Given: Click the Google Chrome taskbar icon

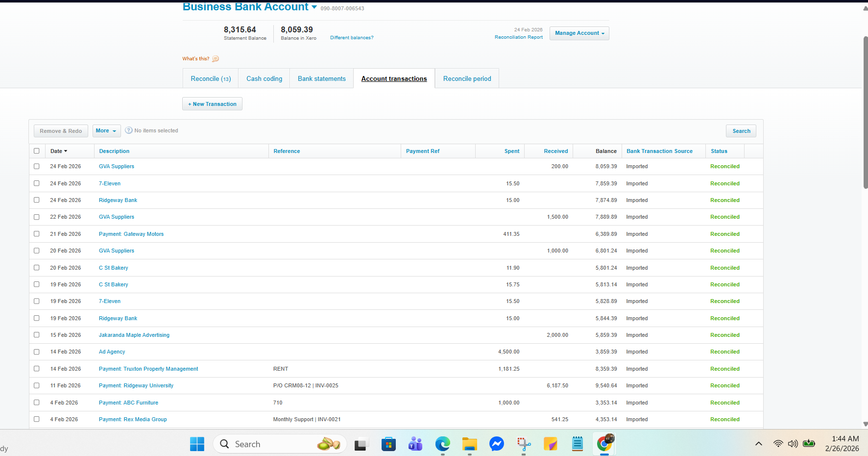Looking at the screenshot, I should coord(604,444).
